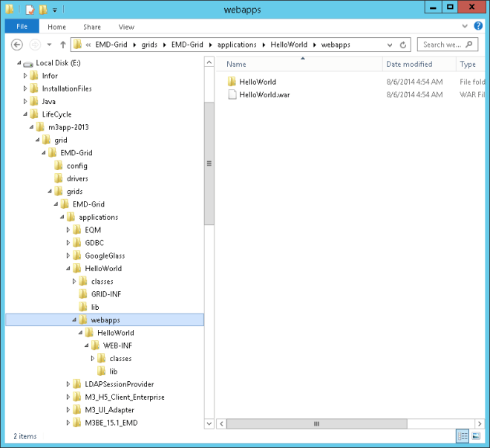This screenshot has height=448, width=490.
Task: Click in the Search webapps field
Action: (442, 45)
